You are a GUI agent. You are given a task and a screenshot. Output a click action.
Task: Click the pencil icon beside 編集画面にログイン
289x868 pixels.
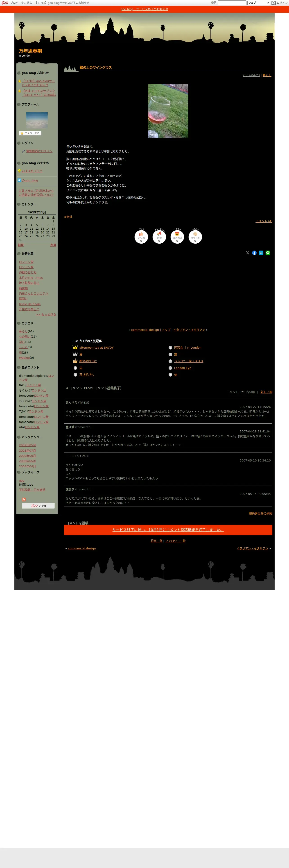point(23,151)
